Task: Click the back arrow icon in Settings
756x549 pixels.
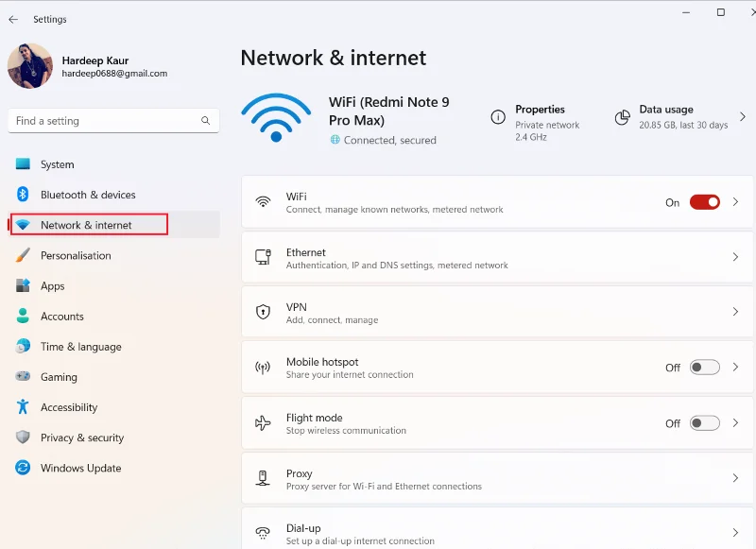Action: click(13, 19)
